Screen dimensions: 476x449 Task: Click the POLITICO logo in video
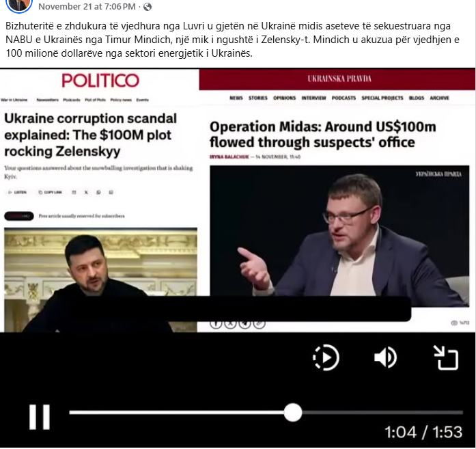(100, 81)
